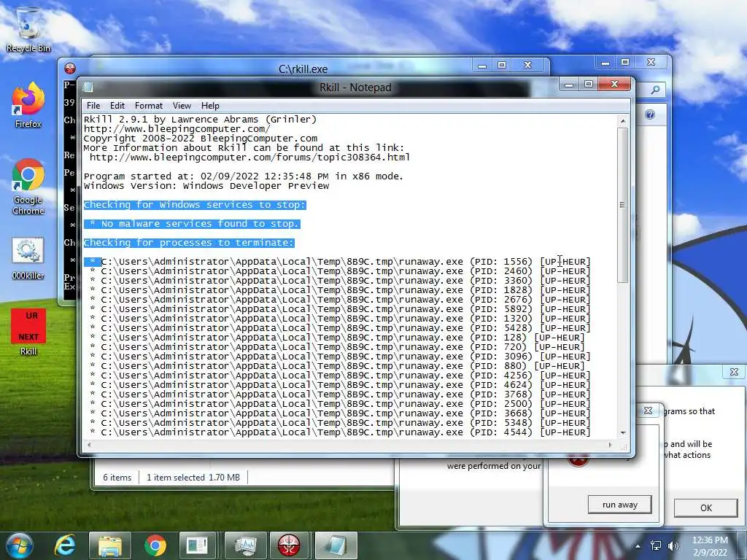747x560 pixels.
Task: Open the Notepad Format menu
Action: (x=149, y=106)
